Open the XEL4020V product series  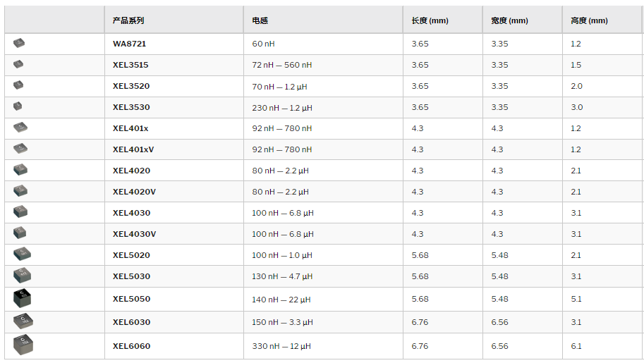134,192
